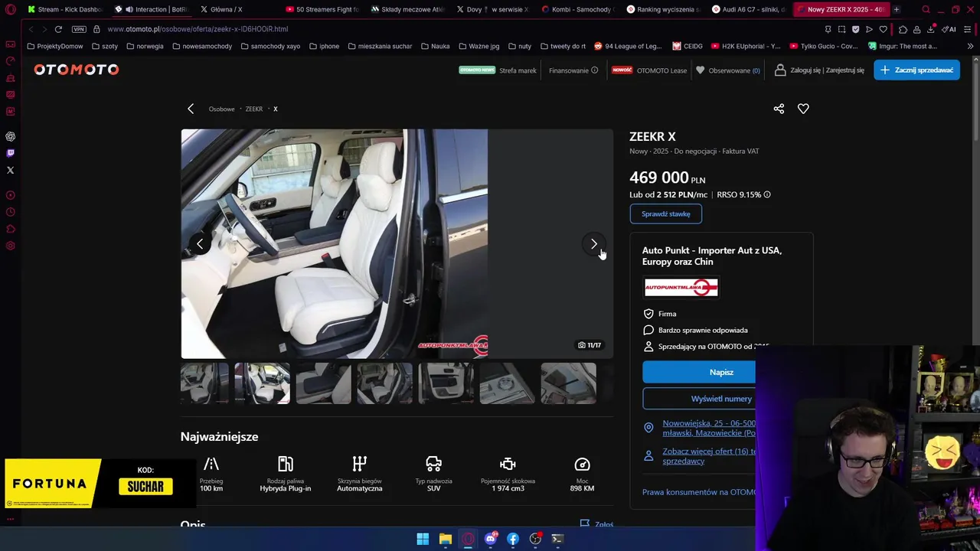Screen dimensions: 980x551
Task: Open the Osobowe breadcrumb
Action: pyautogui.click(x=221, y=109)
